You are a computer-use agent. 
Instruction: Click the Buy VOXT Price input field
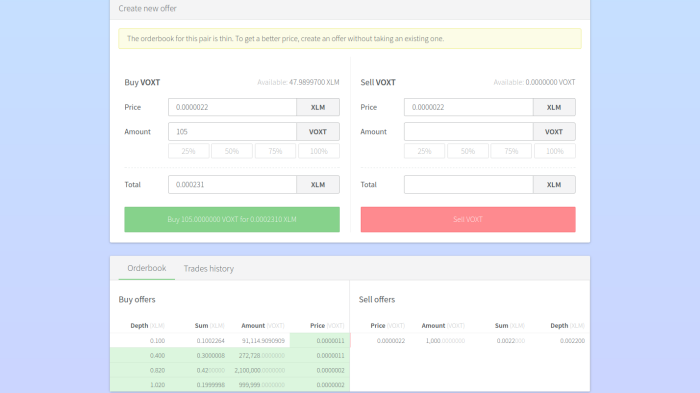(232, 107)
